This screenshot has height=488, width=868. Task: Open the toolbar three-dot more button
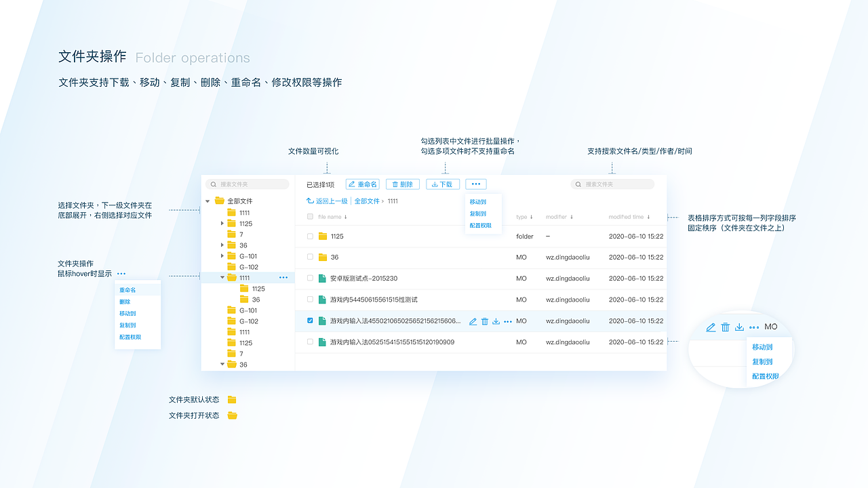click(x=476, y=184)
